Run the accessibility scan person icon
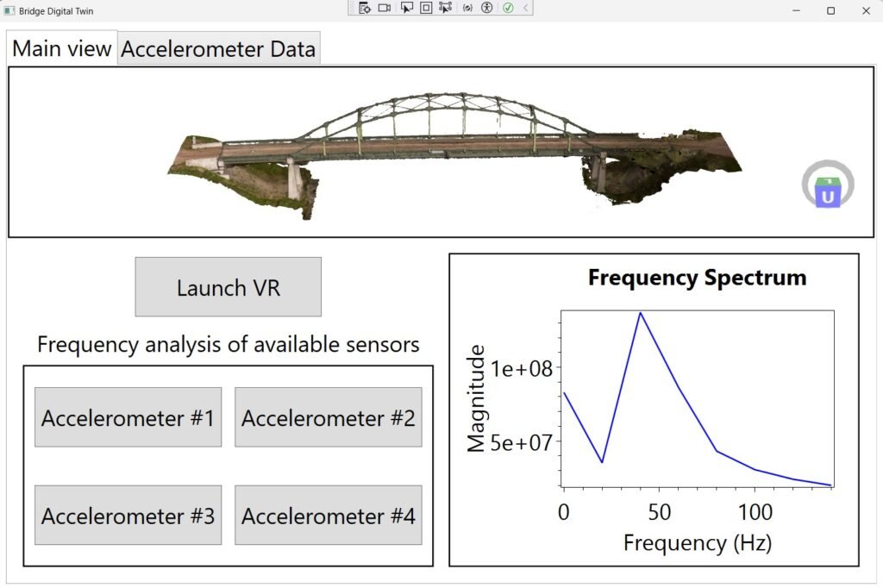The image size is (883, 588). point(487,8)
